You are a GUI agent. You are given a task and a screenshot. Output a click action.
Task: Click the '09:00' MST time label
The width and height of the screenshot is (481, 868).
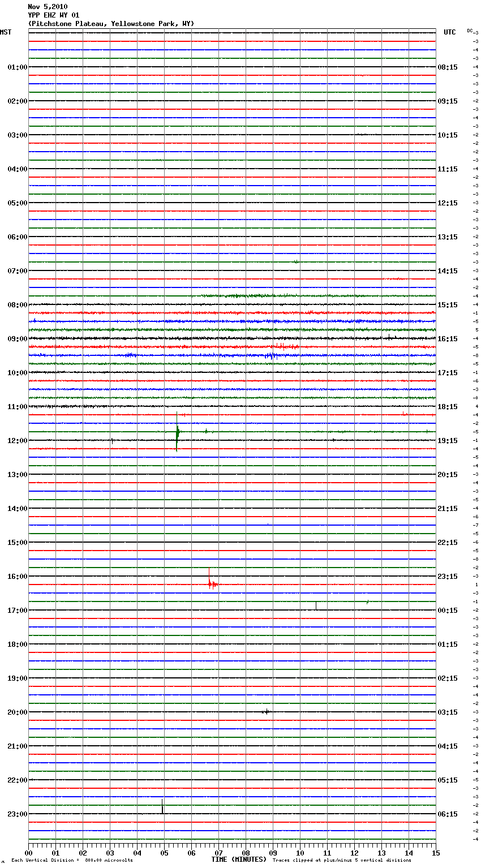coord(18,339)
